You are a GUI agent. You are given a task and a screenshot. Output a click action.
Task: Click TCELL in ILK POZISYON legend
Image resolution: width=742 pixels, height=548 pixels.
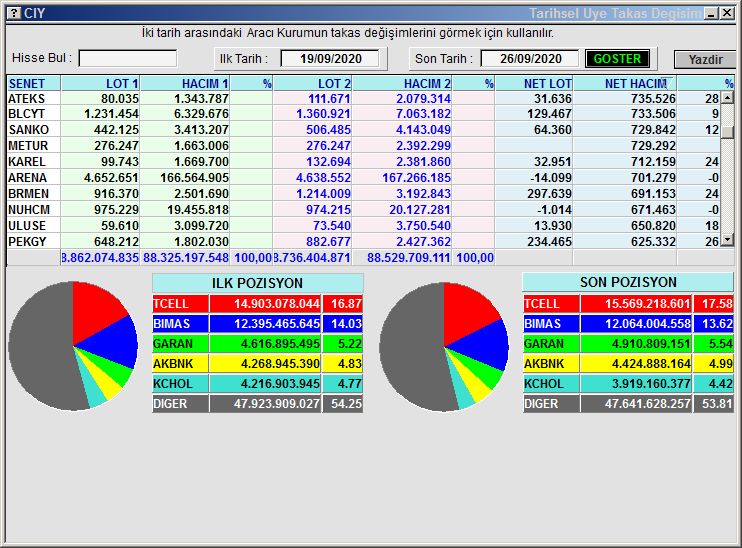point(180,304)
